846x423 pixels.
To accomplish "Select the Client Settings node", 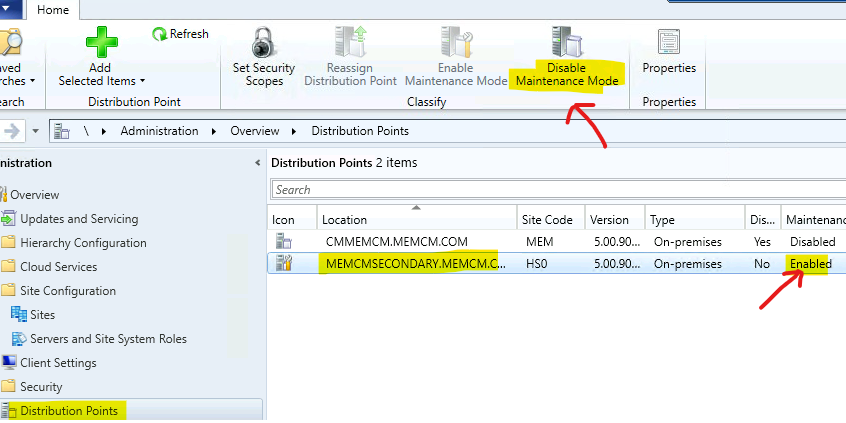I will [x=58, y=363].
